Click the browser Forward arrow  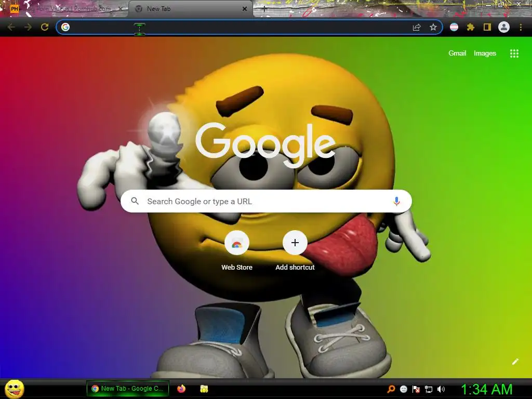[x=28, y=27]
